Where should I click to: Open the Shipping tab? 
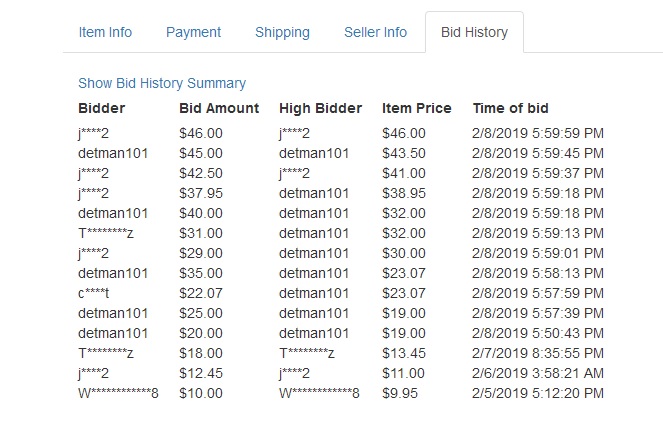coord(282,32)
